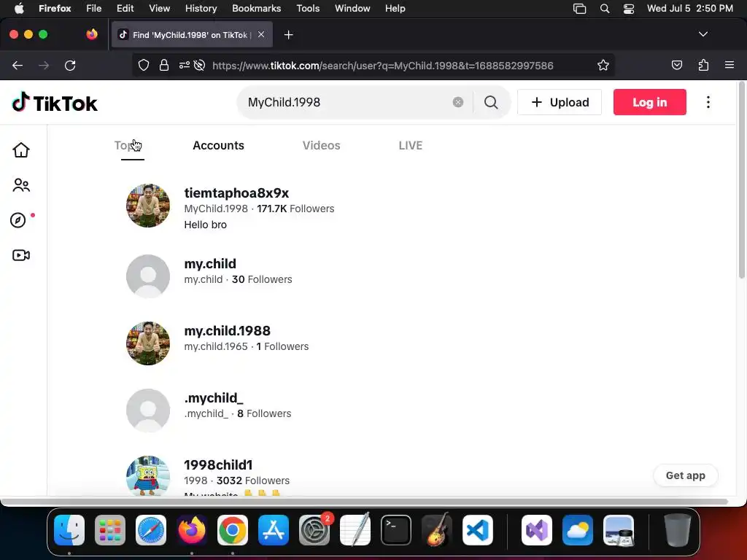Click the horizontal scrollbar at page bottom

pos(365,501)
